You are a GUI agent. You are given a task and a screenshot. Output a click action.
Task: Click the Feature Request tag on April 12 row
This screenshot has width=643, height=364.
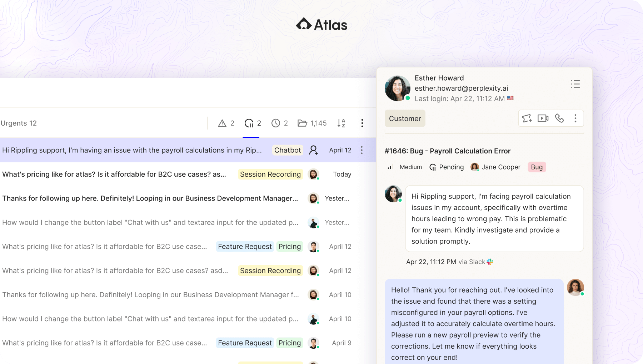pos(245,247)
